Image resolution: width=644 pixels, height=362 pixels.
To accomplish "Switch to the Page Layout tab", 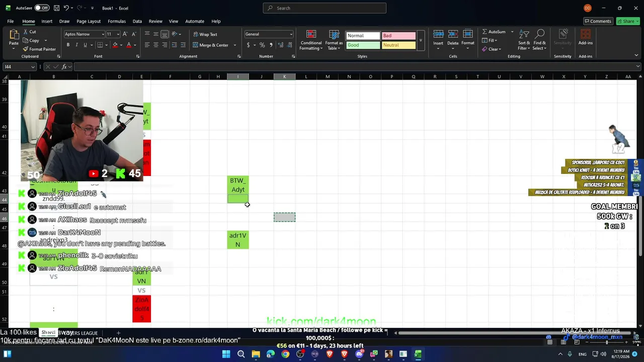I will 89,21.
